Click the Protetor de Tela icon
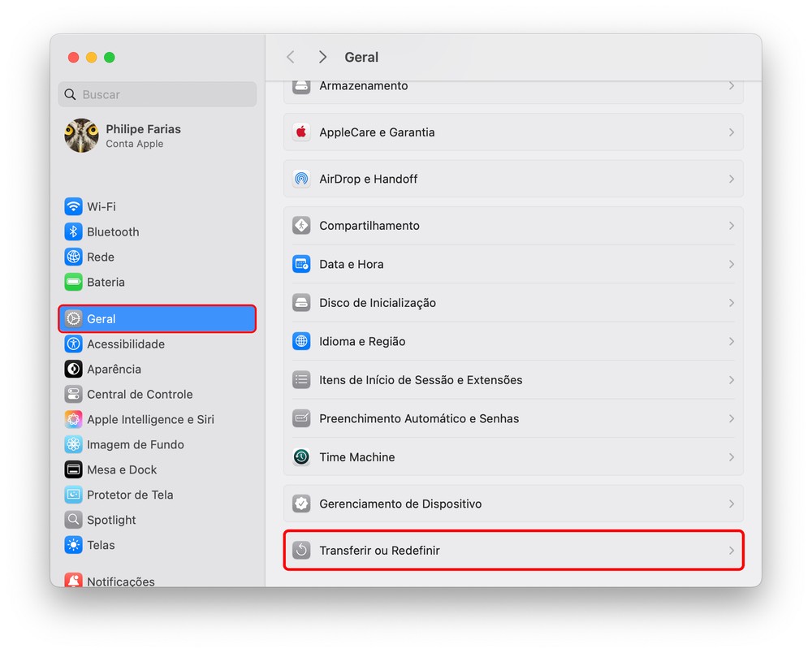Screen dimensions: 812x653 (x=73, y=495)
